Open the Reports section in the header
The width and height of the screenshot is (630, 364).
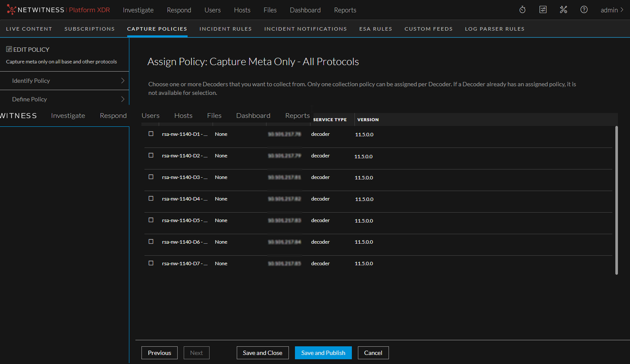[x=345, y=10]
